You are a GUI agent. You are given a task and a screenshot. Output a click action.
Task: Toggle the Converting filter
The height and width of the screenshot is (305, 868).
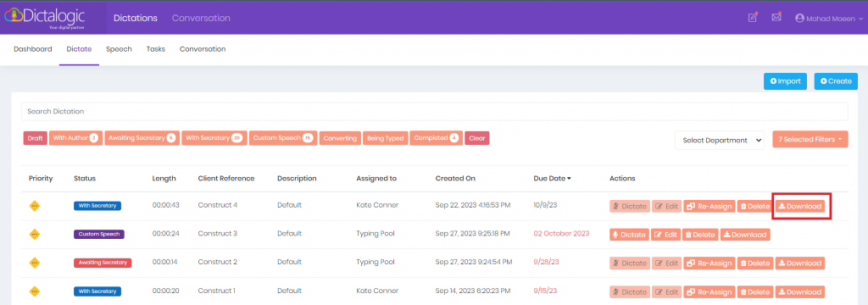click(x=340, y=138)
